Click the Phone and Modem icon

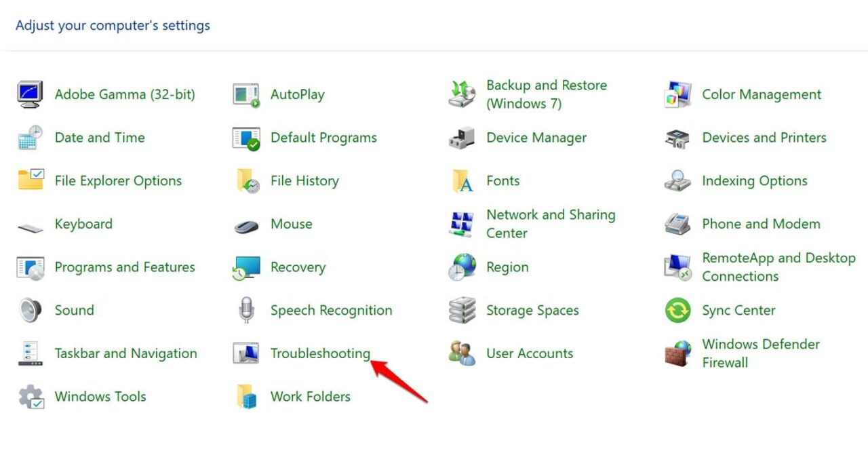(x=677, y=224)
